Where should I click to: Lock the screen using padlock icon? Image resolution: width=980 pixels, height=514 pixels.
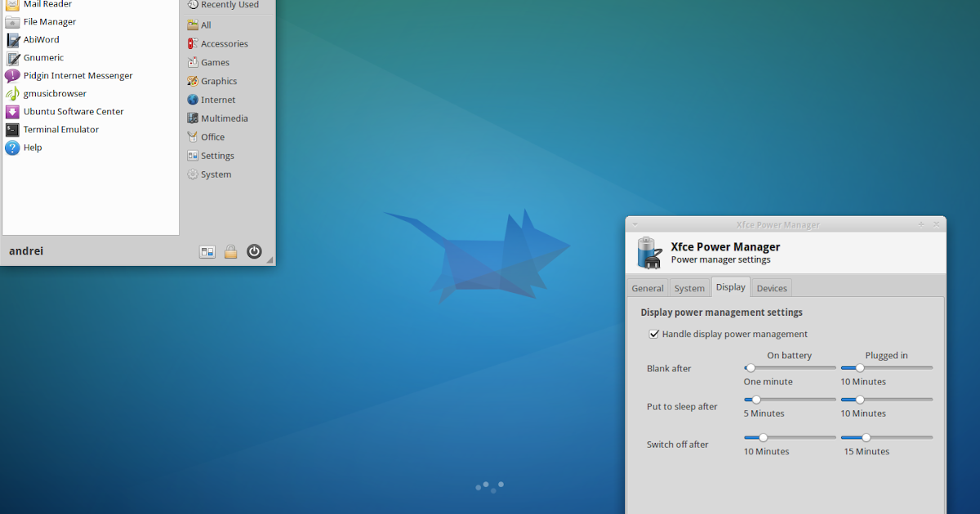tap(231, 250)
